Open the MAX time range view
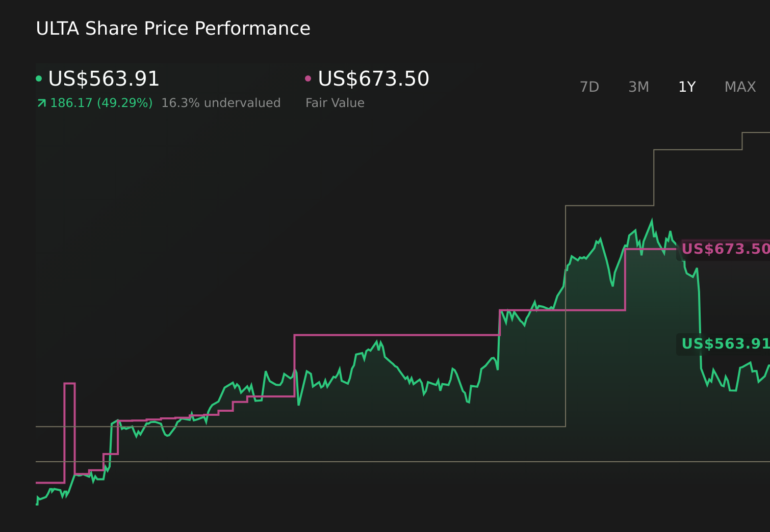The width and height of the screenshot is (770, 532). click(x=740, y=87)
